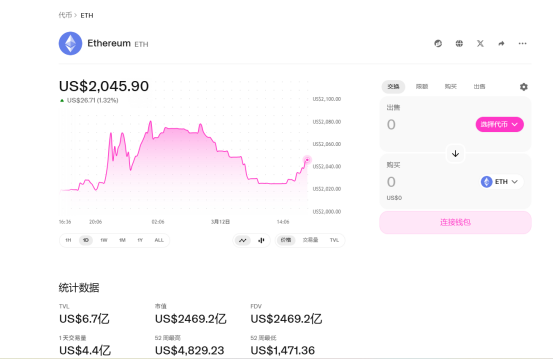Open the Etherscan explorer icon

click(x=438, y=43)
